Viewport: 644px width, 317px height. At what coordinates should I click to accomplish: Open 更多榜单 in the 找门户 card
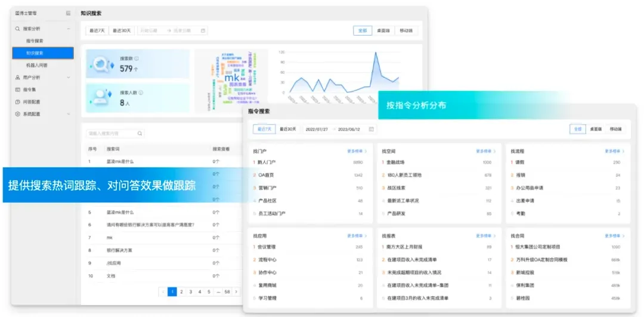pyautogui.click(x=357, y=151)
